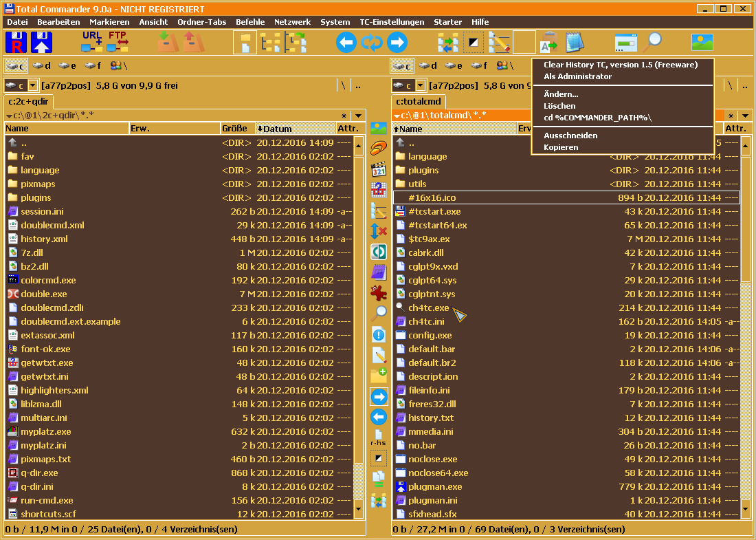Click the pack files box icon with green arrow
The image size is (756, 540).
point(168,43)
